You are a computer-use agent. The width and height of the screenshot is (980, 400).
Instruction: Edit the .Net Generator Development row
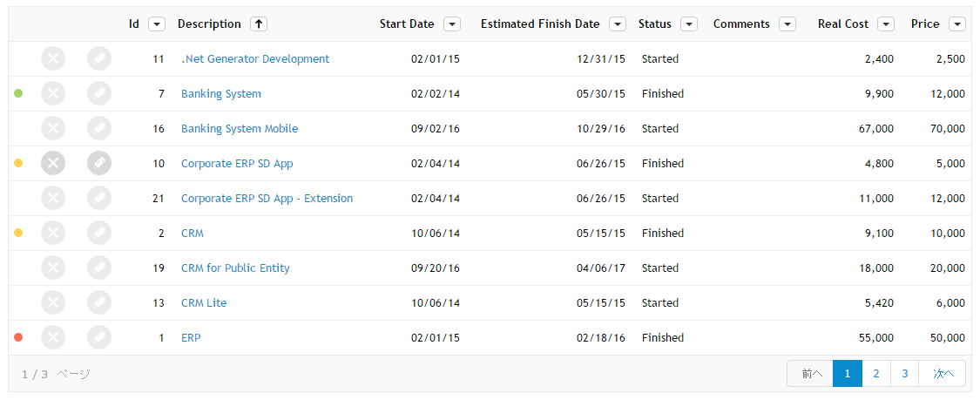coord(99,59)
